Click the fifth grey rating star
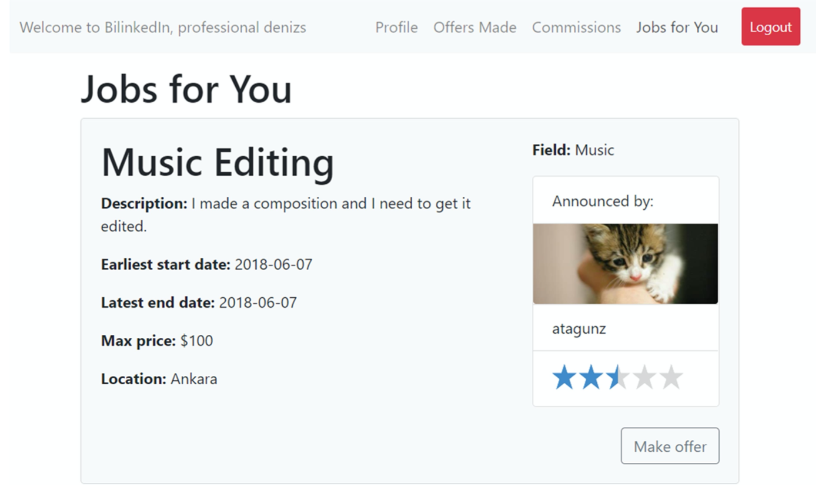This screenshot has width=822, height=504. (x=671, y=377)
